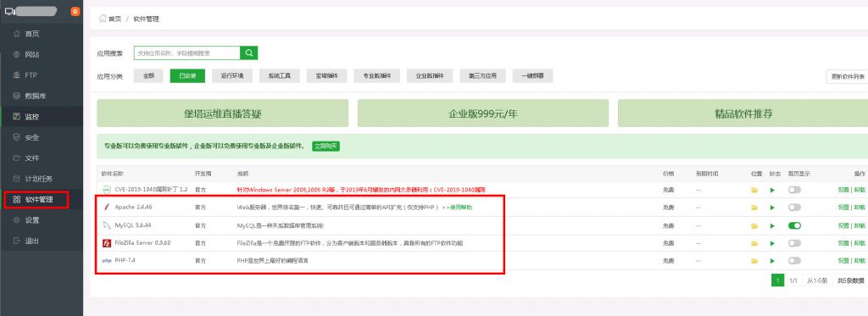
Task: Open 数据库 in the left sidebar
Action: 36,96
